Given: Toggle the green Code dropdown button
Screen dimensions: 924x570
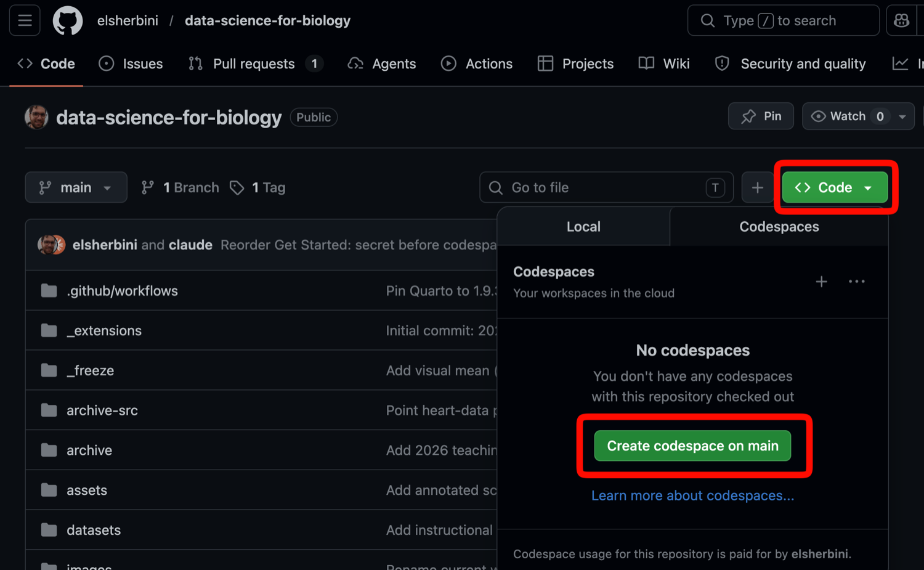Looking at the screenshot, I should (835, 187).
